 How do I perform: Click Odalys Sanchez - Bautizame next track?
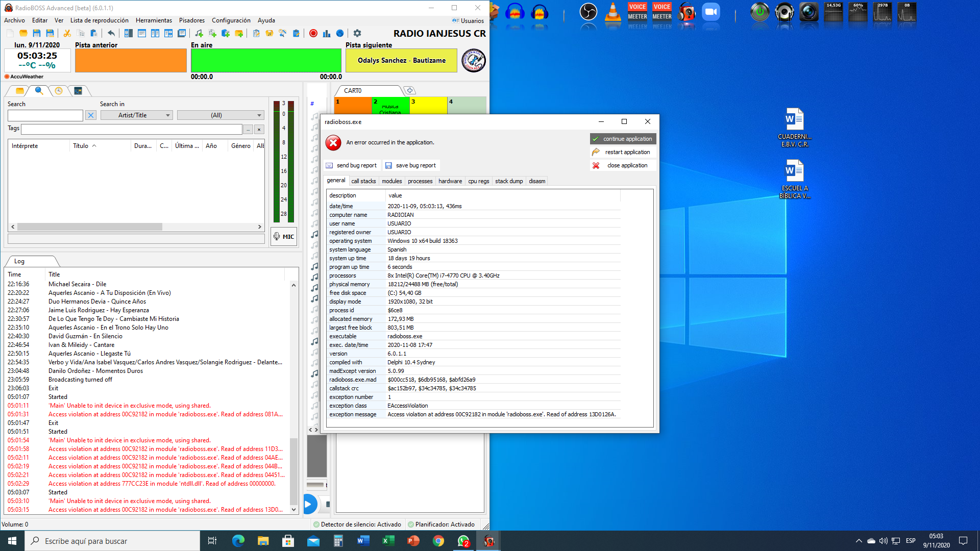[x=401, y=60]
